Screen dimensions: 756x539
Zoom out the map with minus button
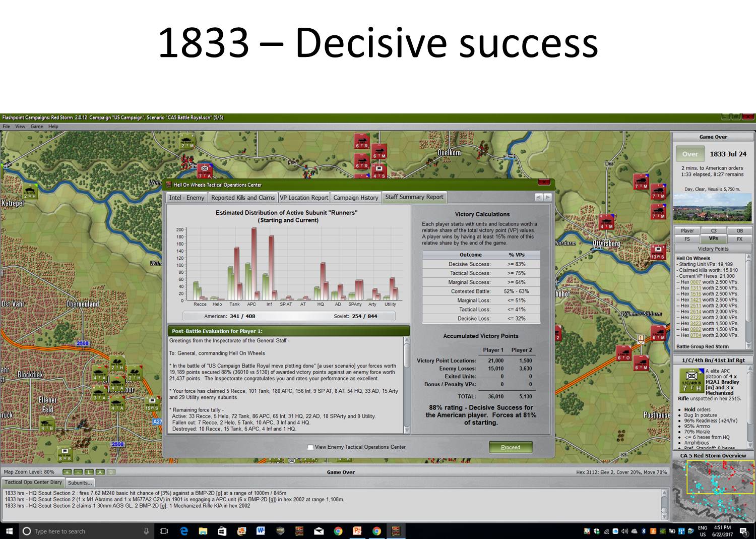(x=78, y=472)
